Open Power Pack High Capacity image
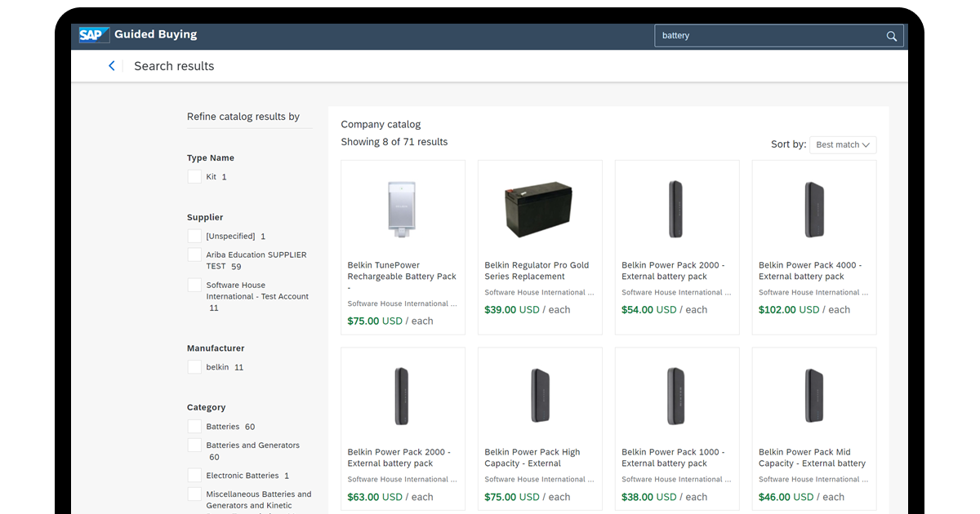 pos(539,397)
